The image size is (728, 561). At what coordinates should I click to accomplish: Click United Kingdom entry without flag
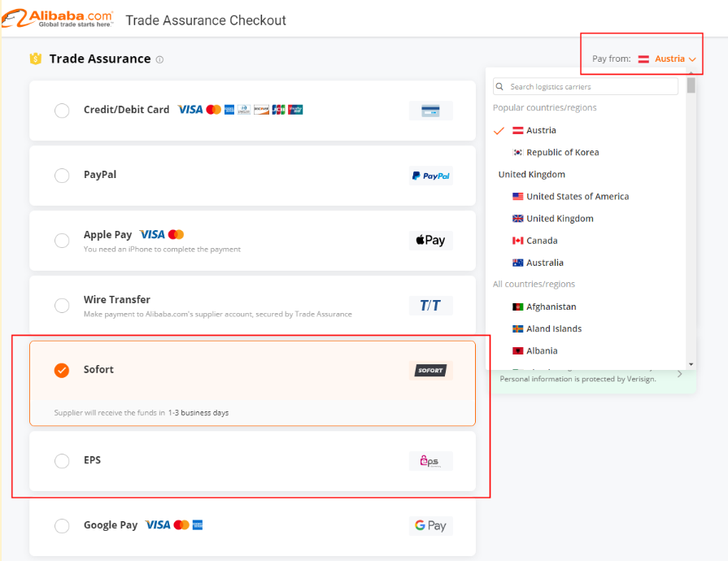(532, 175)
